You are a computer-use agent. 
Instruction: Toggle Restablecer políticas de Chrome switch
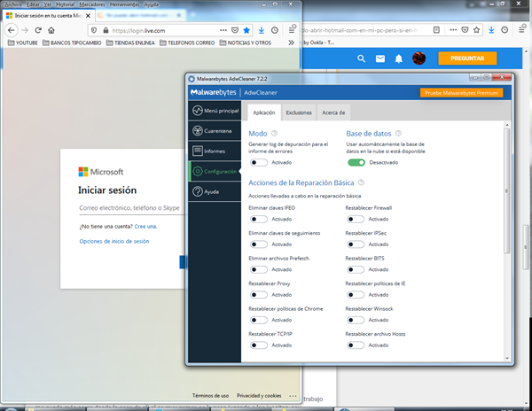point(259,320)
